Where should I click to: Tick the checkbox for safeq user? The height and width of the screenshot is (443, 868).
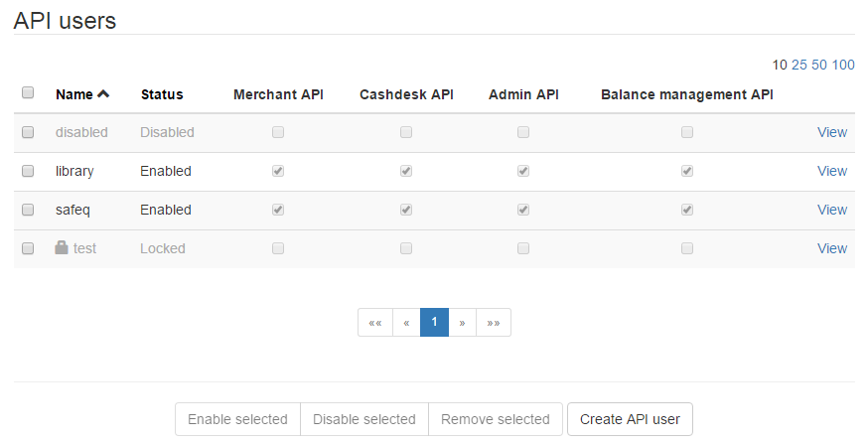click(x=28, y=210)
